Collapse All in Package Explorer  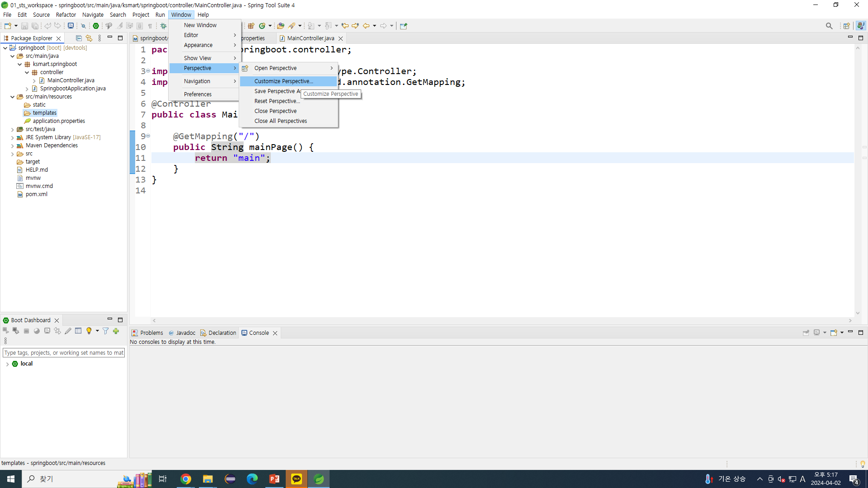click(79, 38)
